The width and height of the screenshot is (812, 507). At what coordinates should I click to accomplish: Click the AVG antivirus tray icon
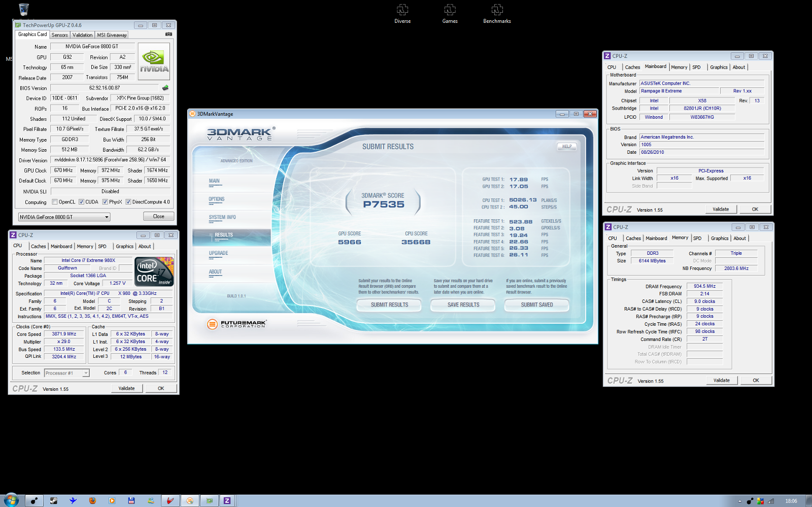coord(760,501)
